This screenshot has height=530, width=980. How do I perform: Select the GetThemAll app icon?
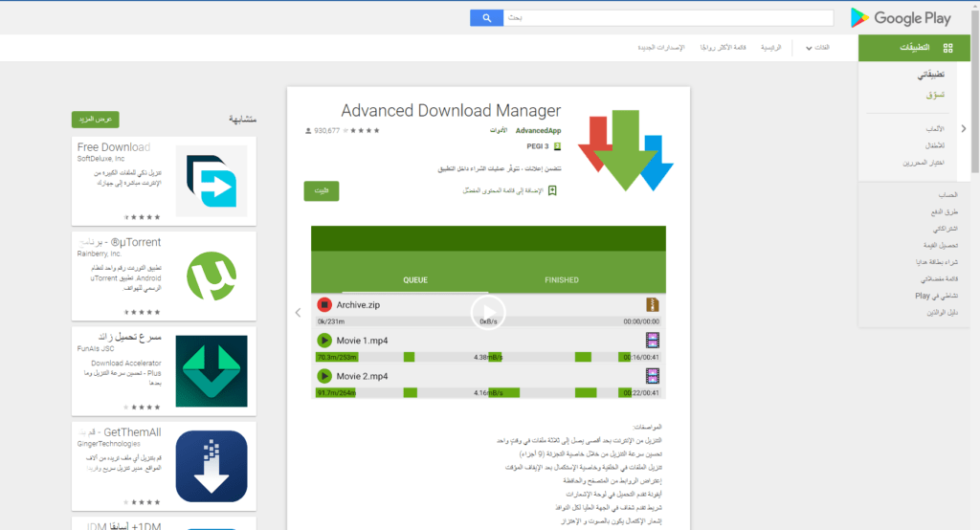[212, 466]
